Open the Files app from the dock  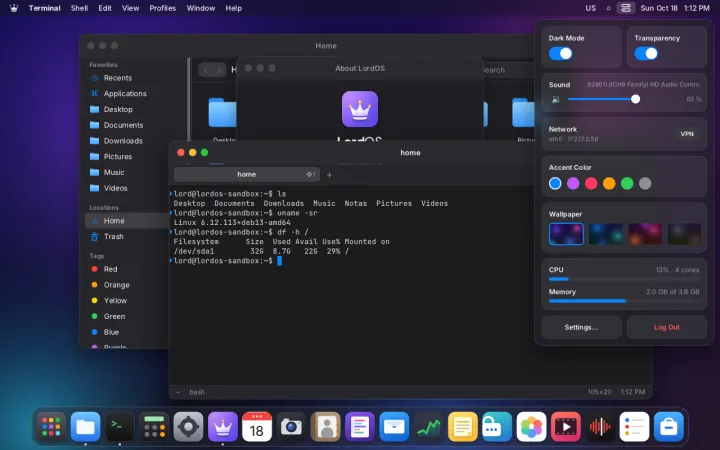[85, 427]
